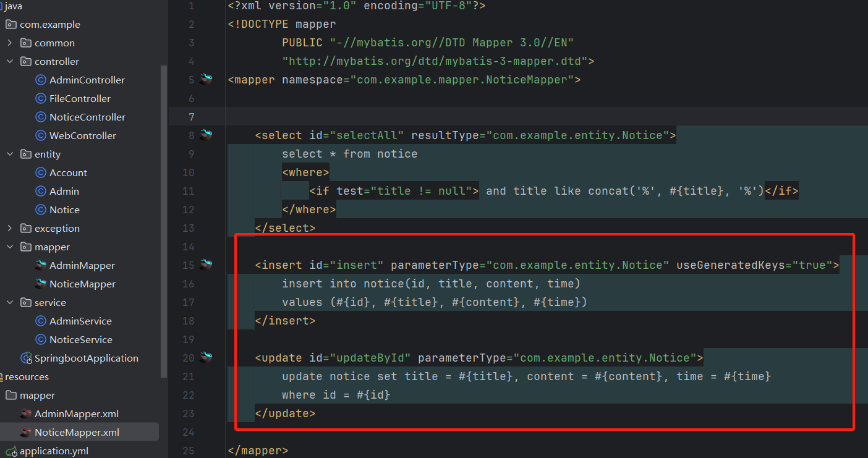Click the application.yml file icon
The image size is (868, 458).
tap(11, 451)
